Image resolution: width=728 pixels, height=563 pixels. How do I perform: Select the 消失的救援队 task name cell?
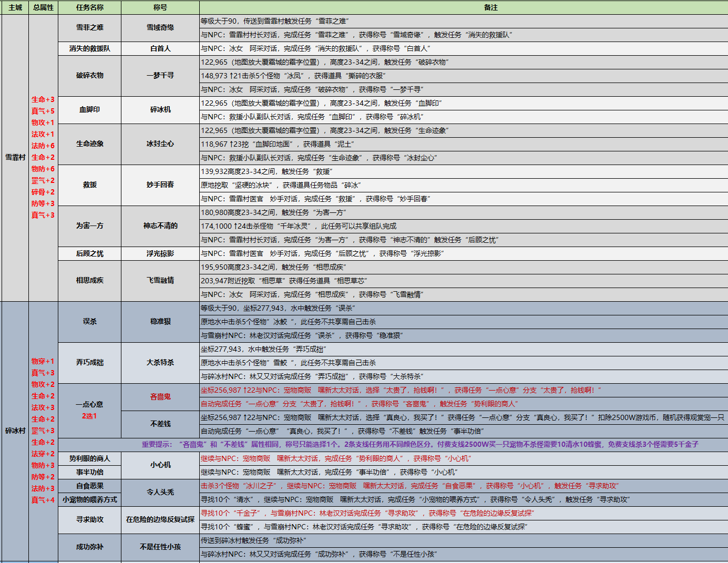tap(90, 48)
